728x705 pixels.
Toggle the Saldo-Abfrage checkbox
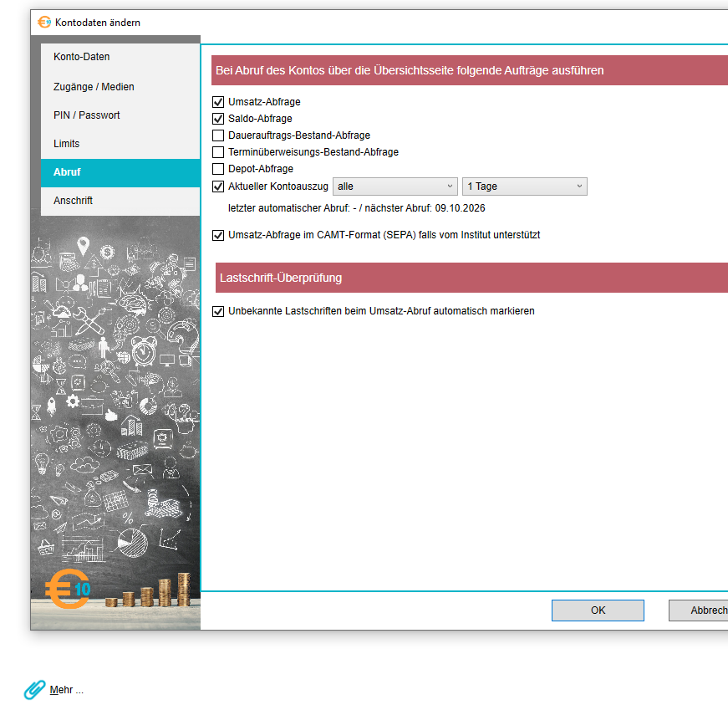pyautogui.click(x=218, y=119)
